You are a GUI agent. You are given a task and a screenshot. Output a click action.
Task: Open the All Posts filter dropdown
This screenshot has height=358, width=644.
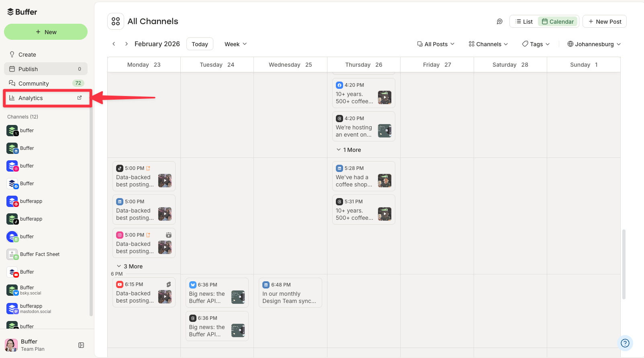(436, 44)
